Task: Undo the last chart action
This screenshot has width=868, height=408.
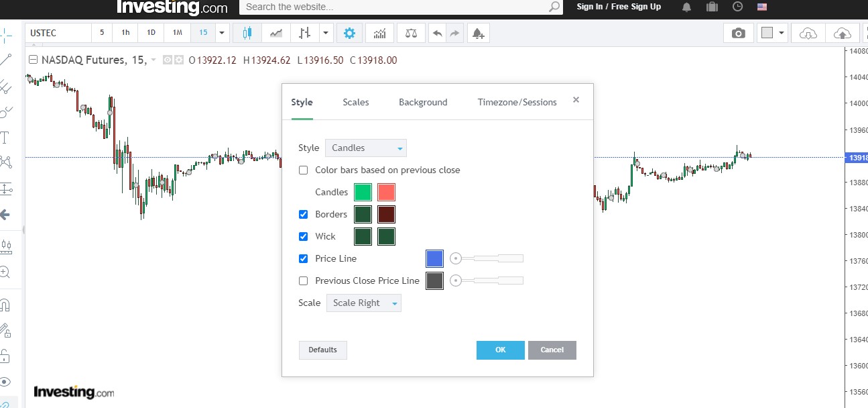Action: click(438, 33)
